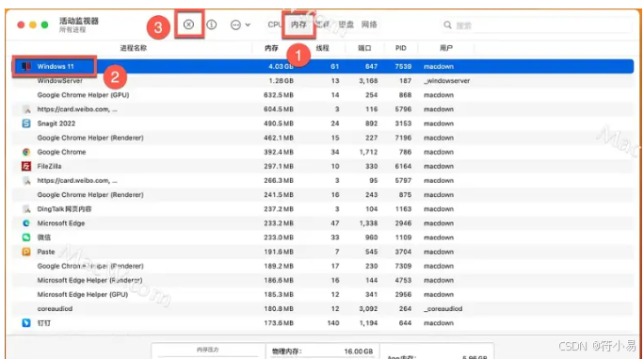The image size is (644, 359).
Task: Click the 物理内存 16.00 GB statistic
Action: 322,351
